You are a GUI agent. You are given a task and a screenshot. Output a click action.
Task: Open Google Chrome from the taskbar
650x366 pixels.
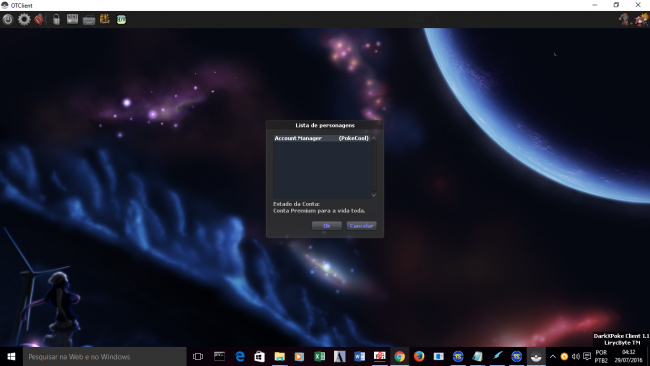click(400, 356)
